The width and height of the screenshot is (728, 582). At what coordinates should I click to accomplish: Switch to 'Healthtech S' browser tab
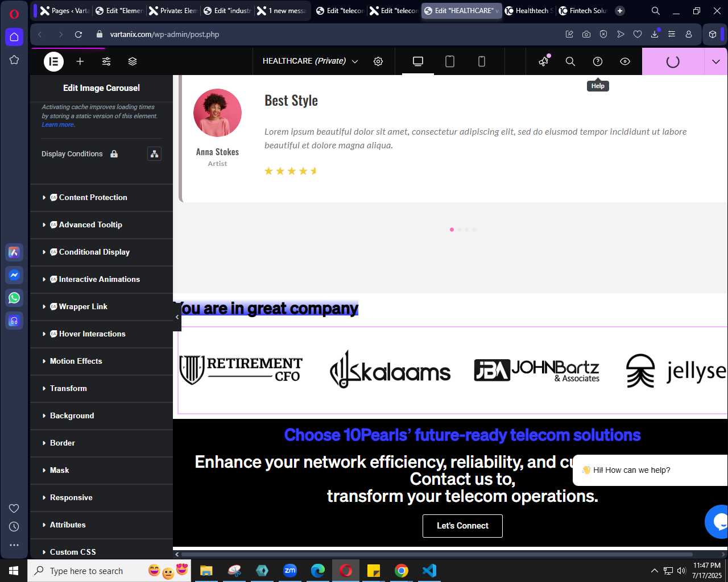(x=529, y=11)
